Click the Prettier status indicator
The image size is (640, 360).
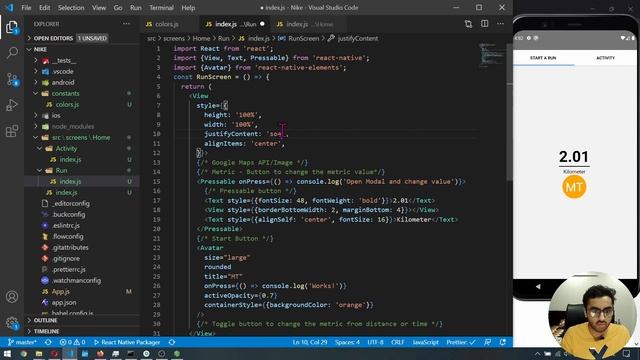pos(460,342)
